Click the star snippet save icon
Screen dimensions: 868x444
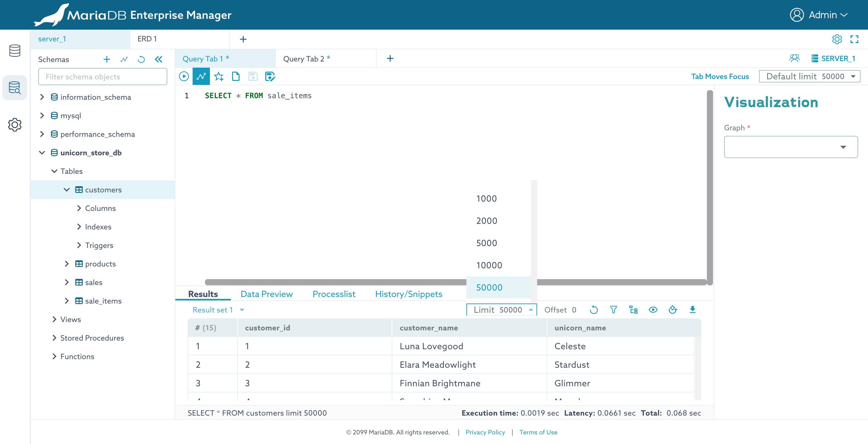219,77
